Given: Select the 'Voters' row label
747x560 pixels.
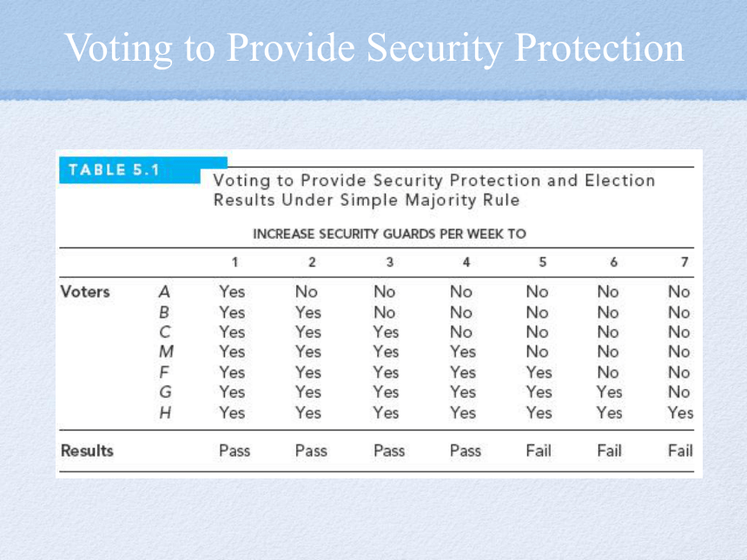Looking at the screenshot, I should point(85,292).
